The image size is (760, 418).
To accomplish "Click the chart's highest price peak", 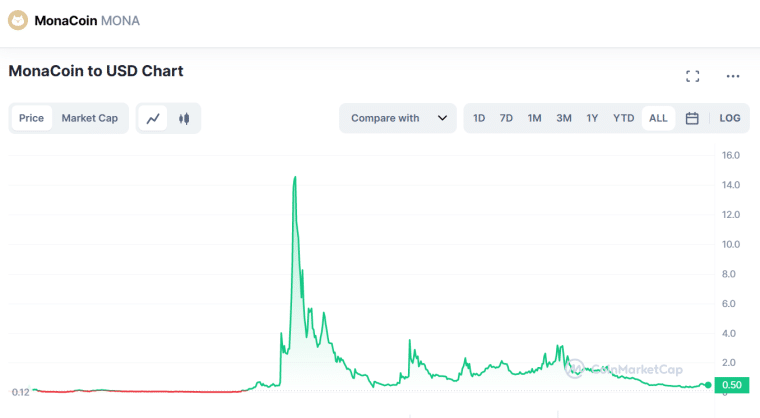I will (x=295, y=177).
